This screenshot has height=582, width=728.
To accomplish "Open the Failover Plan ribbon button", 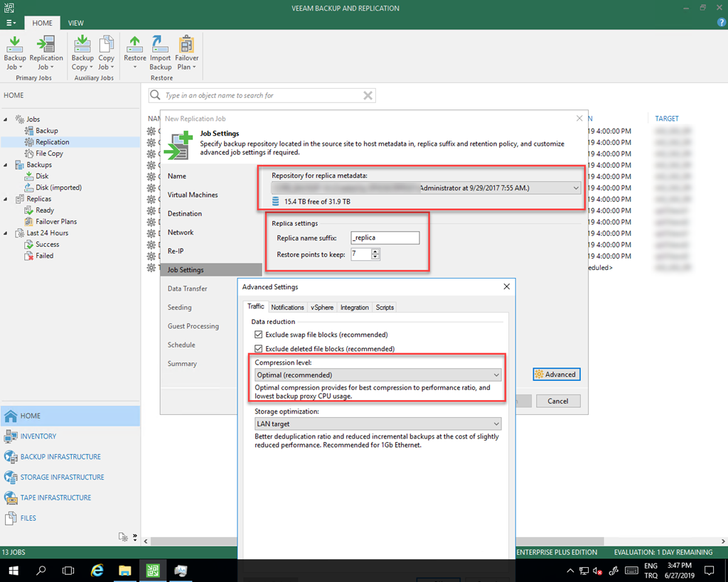I will pyautogui.click(x=187, y=53).
